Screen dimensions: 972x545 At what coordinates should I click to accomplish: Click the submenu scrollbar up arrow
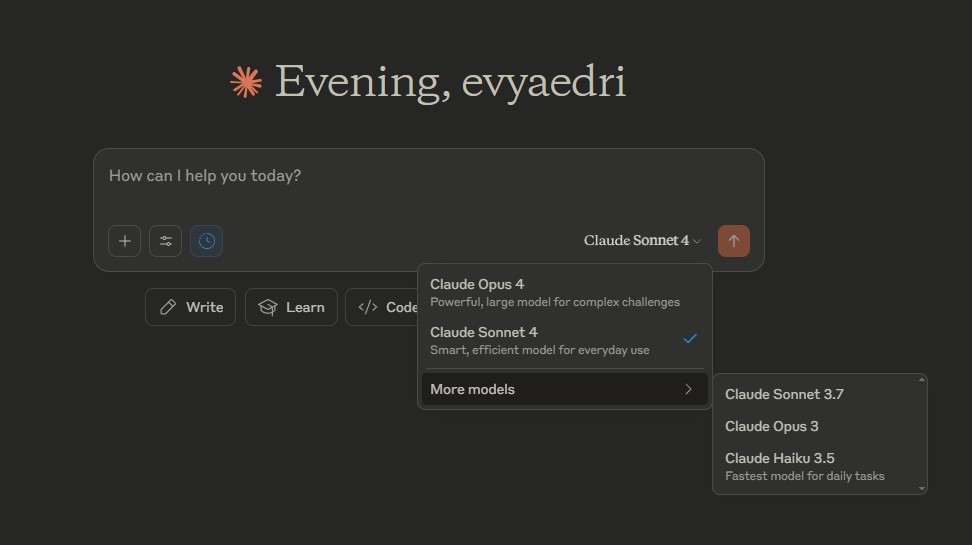point(922,379)
